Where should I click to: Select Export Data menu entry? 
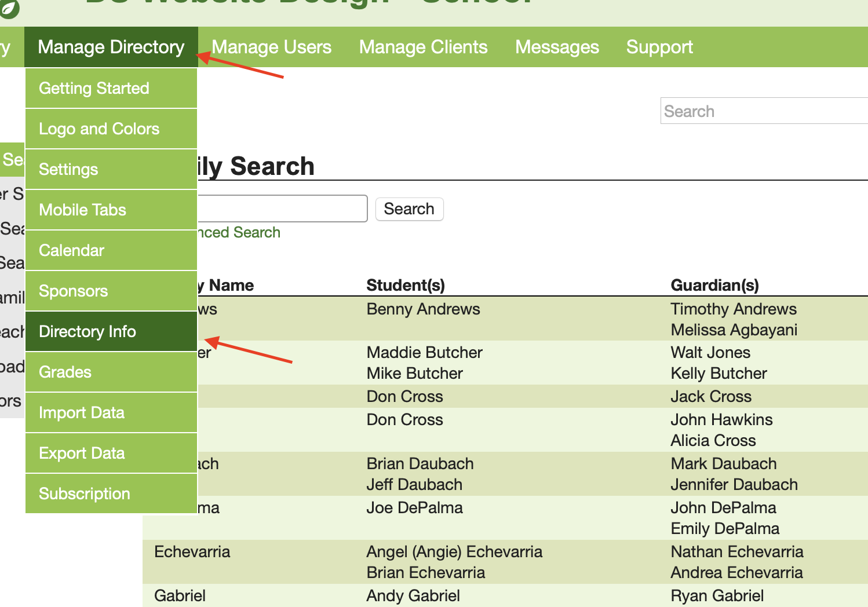(82, 453)
